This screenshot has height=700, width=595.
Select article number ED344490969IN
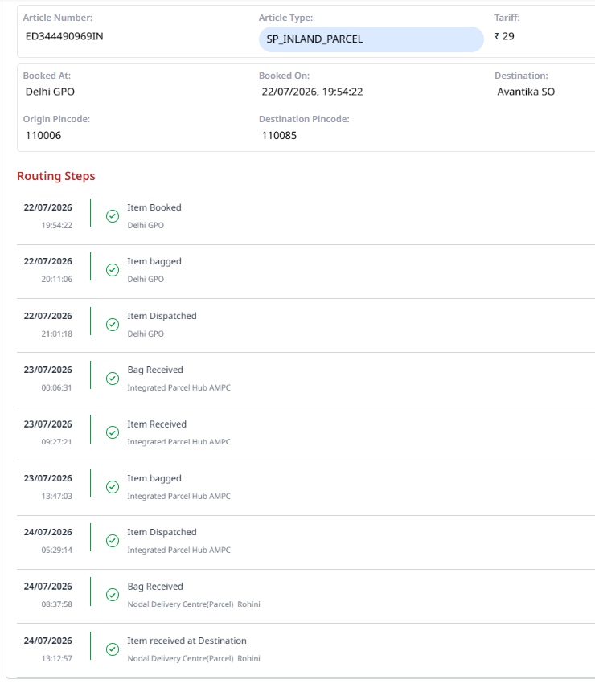point(64,36)
